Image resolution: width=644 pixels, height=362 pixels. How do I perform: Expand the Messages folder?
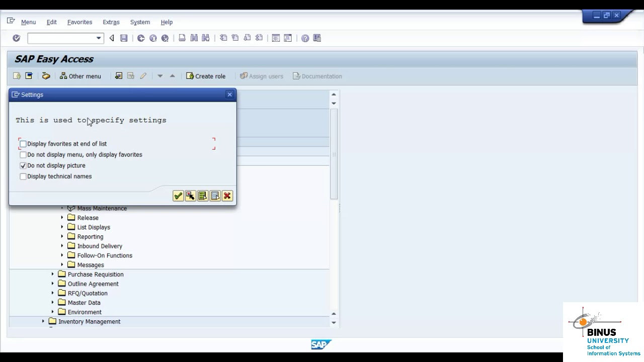point(62,265)
